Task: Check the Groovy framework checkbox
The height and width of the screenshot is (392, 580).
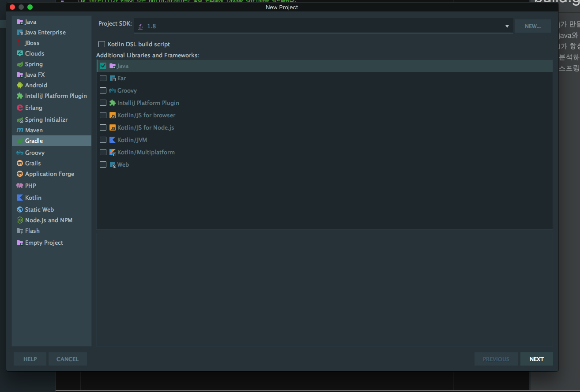Action: click(103, 90)
